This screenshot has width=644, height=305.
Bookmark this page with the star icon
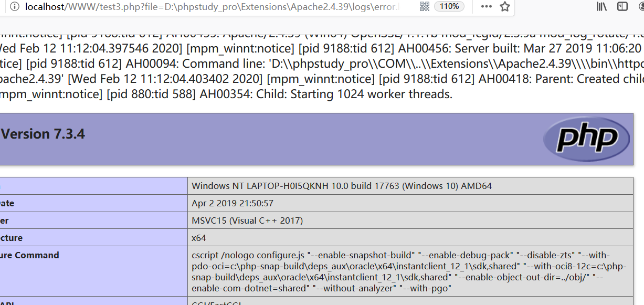pos(505,6)
